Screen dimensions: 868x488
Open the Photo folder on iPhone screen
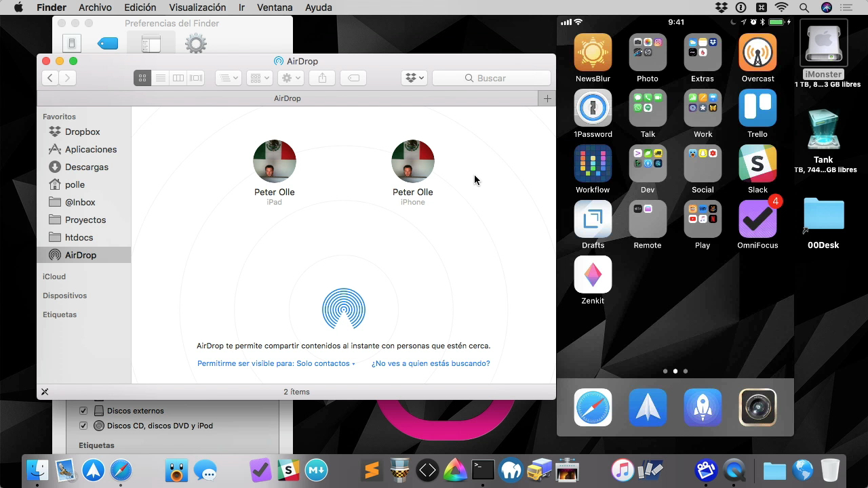coord(648,52)
